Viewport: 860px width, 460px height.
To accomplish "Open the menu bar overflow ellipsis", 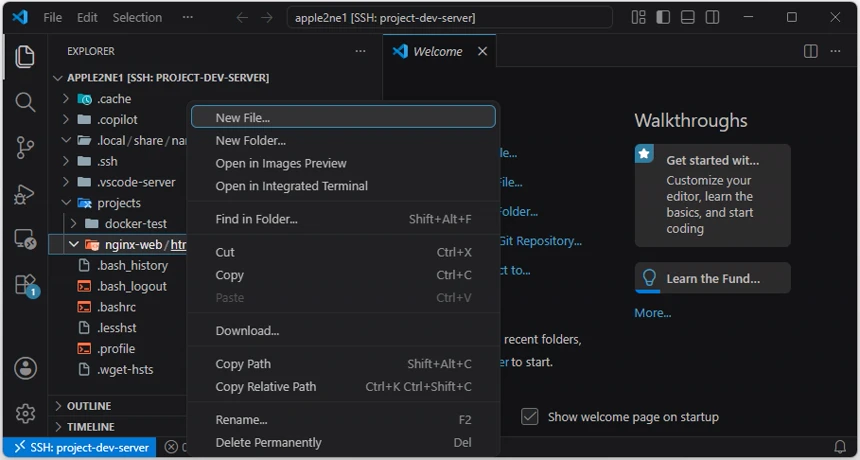I will click(188, 18).
